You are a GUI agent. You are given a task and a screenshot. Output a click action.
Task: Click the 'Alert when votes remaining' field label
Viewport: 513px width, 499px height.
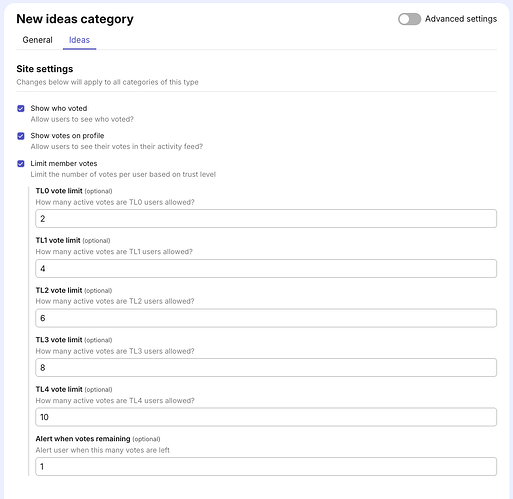coord(83,439)
